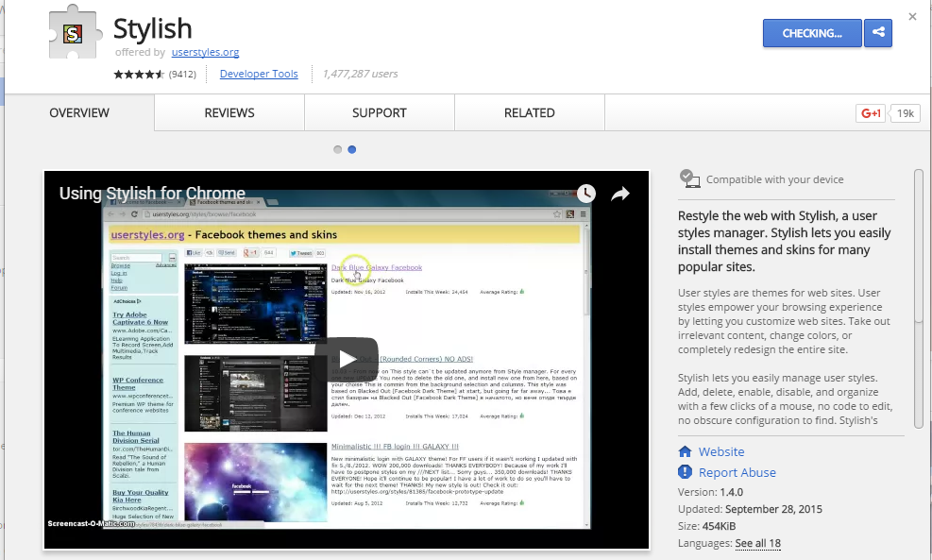This screenshot has height=560, width=932.
Task: Click the video share arrow icon
Action: 620,194
